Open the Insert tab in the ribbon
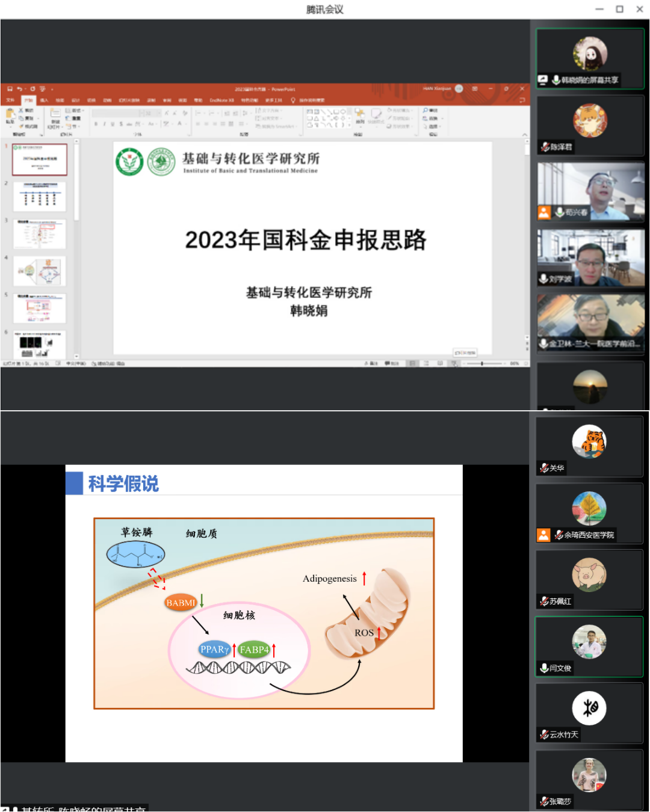This screenshot has height=812, width=650. click(x=44, y=100)
